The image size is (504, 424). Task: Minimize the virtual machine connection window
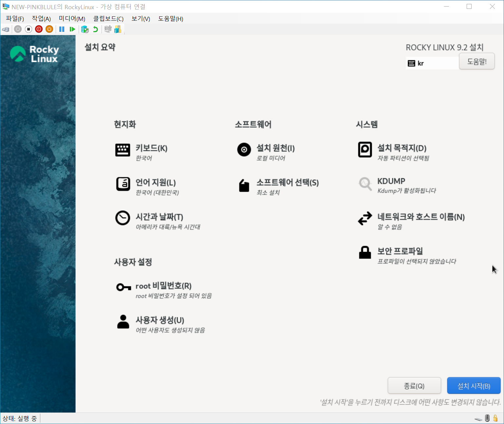[x=447, y=7]
